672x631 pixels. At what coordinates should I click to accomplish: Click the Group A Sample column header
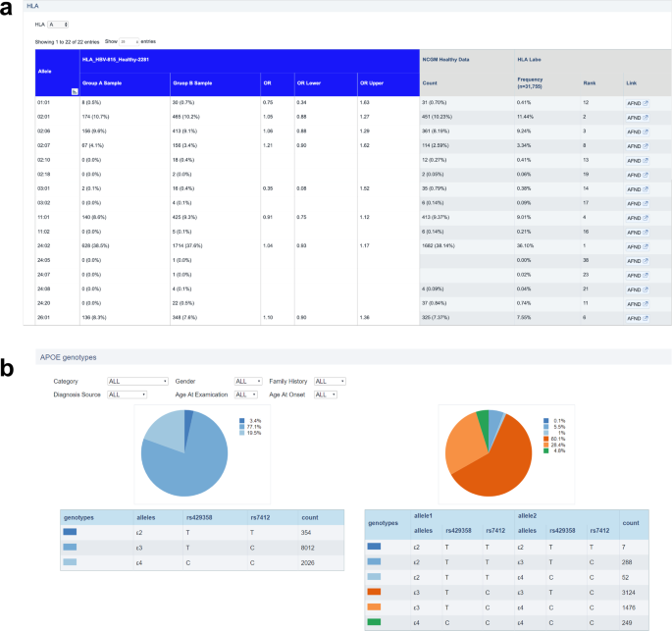click(x=125, y=84)
